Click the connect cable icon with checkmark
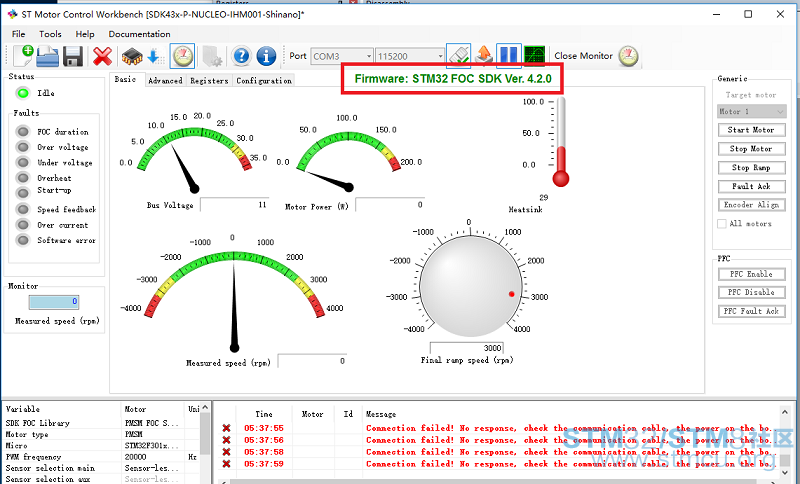This screenshot has width=800, height=484. 459,55
